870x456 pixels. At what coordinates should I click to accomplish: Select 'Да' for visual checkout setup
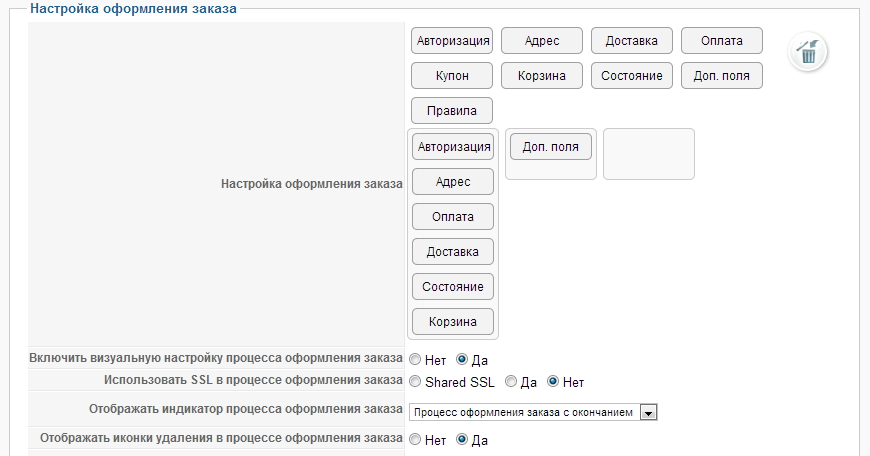[462, 359]
